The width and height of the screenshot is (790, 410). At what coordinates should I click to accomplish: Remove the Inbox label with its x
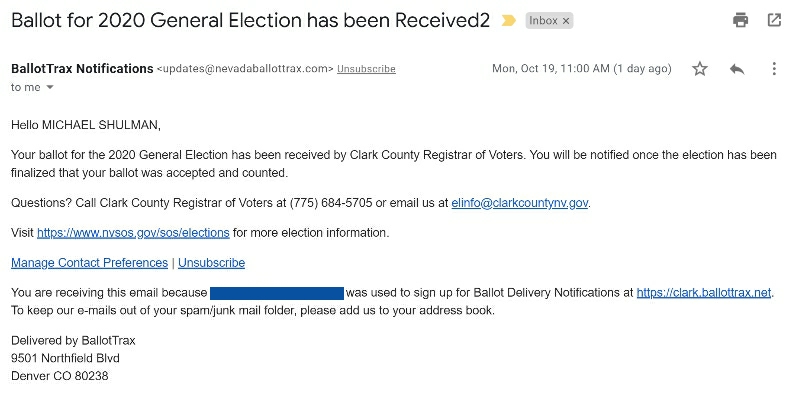pos(565,21)
